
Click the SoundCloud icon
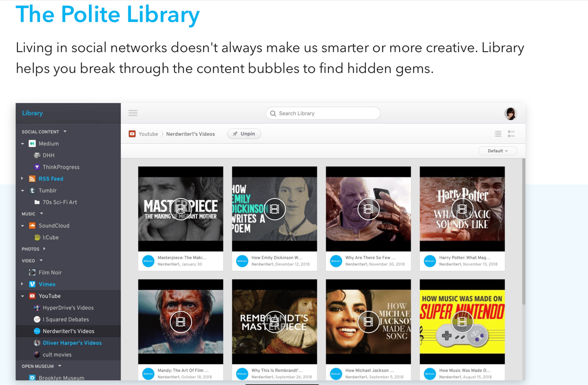click(x=32, y=226)
